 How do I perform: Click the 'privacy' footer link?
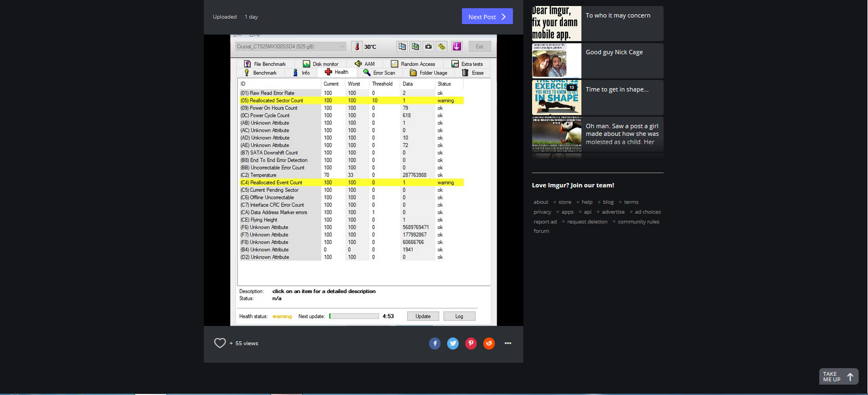point(542,212)
